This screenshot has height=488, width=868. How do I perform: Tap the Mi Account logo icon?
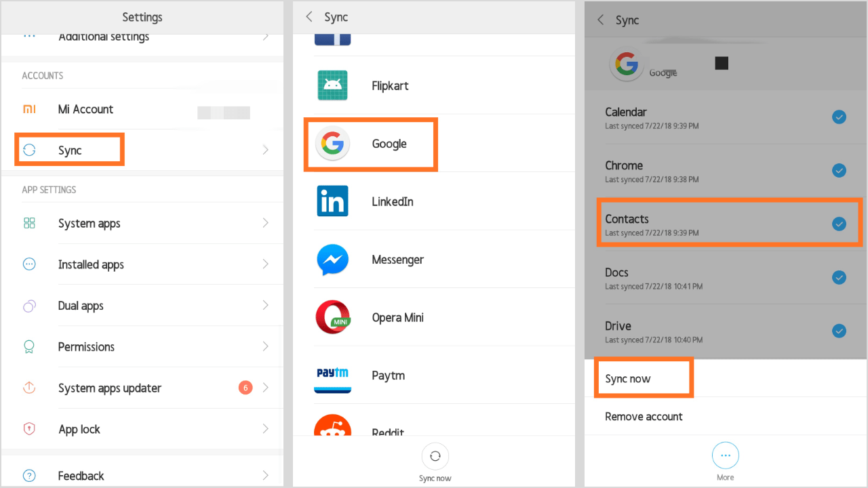[x=29, y=109]
